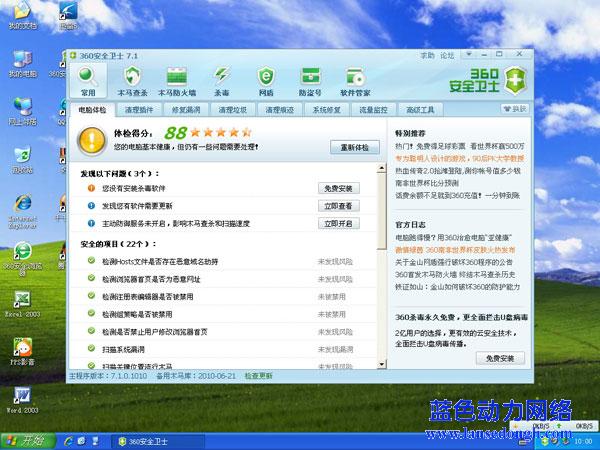The height and width of the screenshot is (450, 600).
Task: Select the 检测组策略是否被禁用 row
Action: point(223,314)
